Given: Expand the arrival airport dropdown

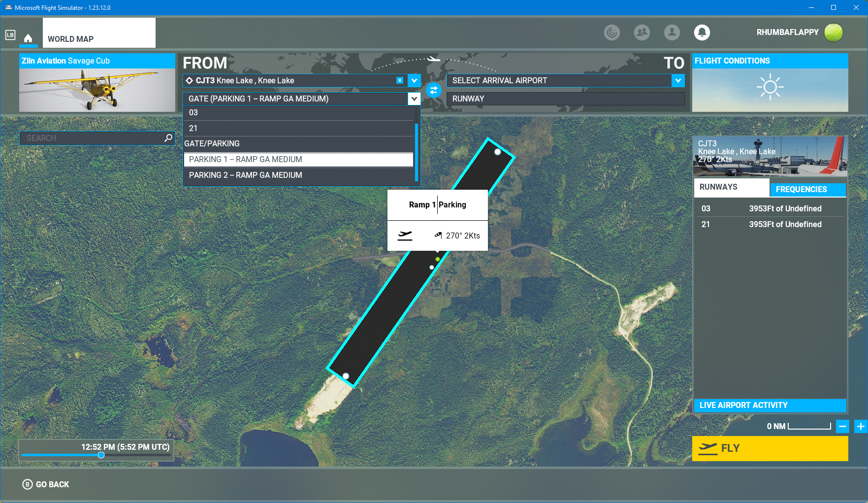Looking at the screenshot, I should [x=678, y=80].
